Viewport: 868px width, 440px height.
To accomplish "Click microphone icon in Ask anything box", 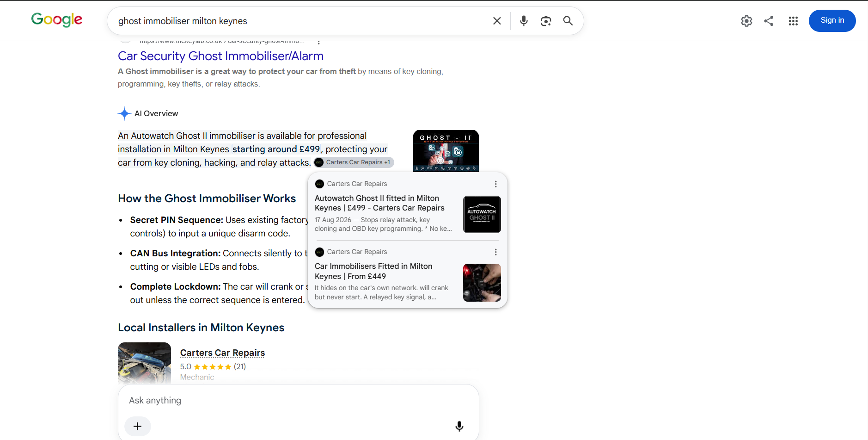I will (459, 426).
